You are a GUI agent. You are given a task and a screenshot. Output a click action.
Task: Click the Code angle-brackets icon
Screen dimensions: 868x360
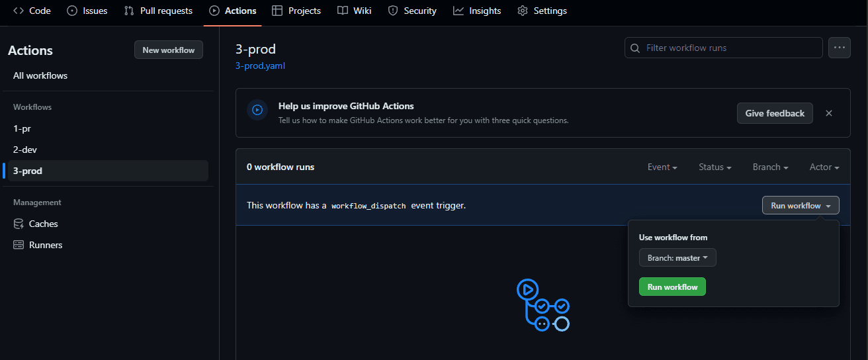(x=19, y=11)
